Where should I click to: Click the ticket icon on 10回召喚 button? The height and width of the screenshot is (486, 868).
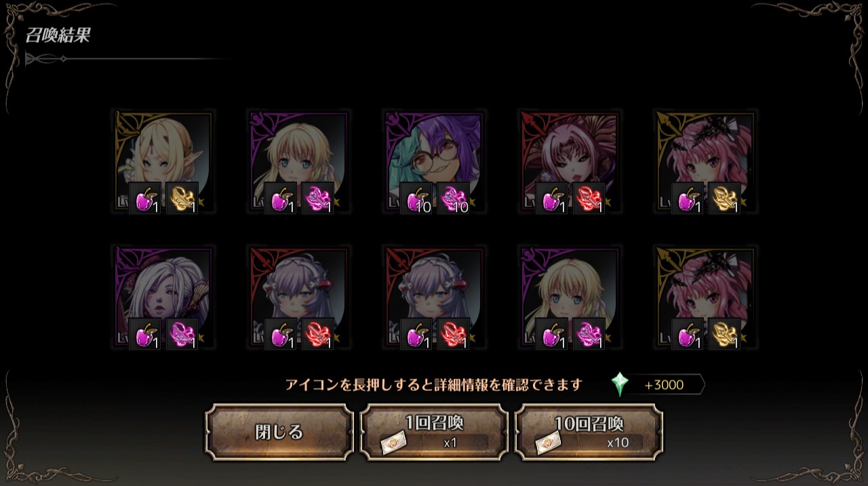pos(548,443)
